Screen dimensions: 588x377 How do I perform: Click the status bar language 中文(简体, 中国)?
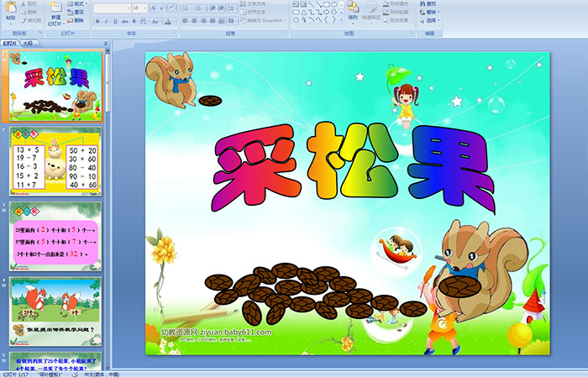click(102, 374)
